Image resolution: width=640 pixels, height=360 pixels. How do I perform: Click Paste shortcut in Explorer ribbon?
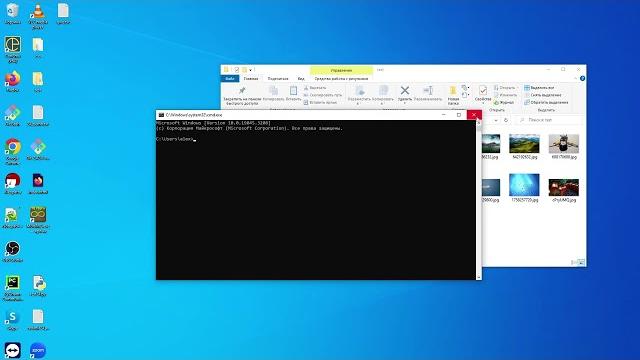(x=320, y=102)
